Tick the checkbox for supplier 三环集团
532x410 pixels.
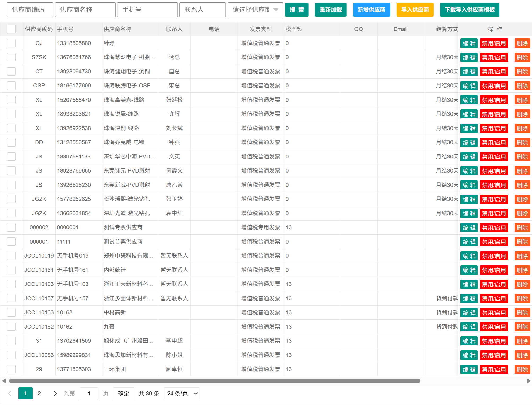coord(11,369)
